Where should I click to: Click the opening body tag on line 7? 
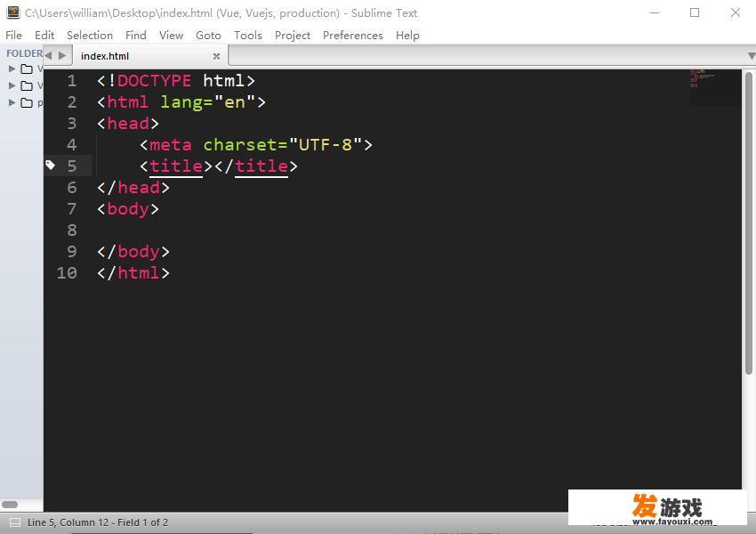tap(128, 209)
